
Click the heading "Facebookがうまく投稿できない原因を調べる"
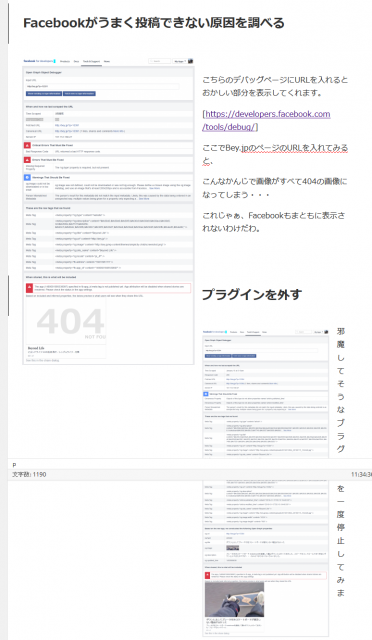tap(154, 23)
